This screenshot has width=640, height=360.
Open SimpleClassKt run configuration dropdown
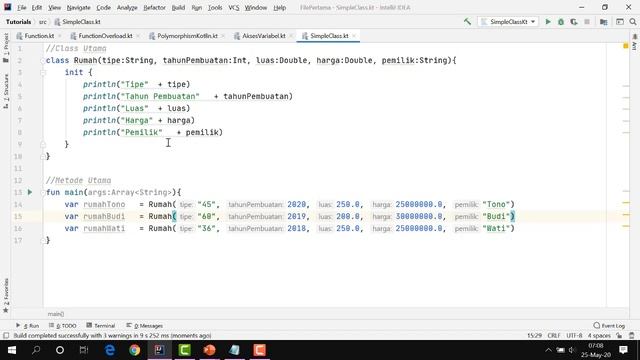pyautogui.click(x=509, y=22)
